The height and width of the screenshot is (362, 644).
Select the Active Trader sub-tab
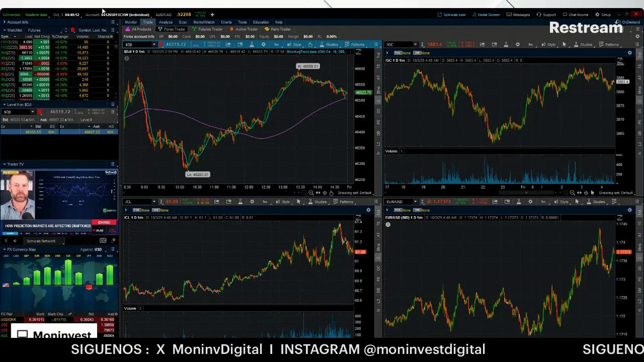(244, 29)
